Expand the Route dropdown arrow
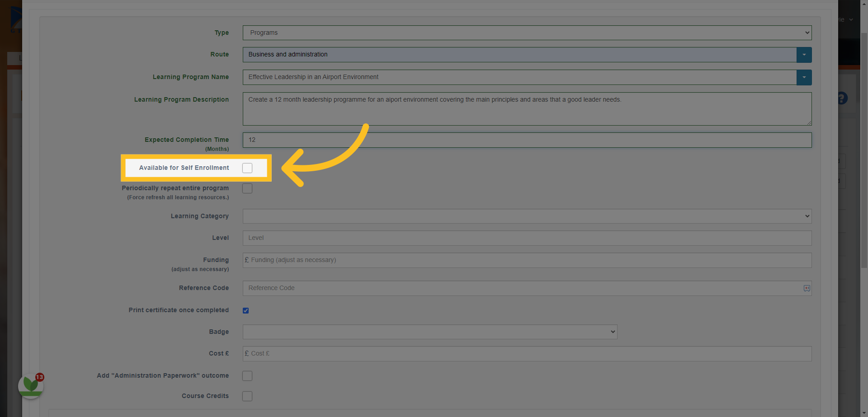The height and width of the screenshot is (417, 868). [x=804, y=55]
